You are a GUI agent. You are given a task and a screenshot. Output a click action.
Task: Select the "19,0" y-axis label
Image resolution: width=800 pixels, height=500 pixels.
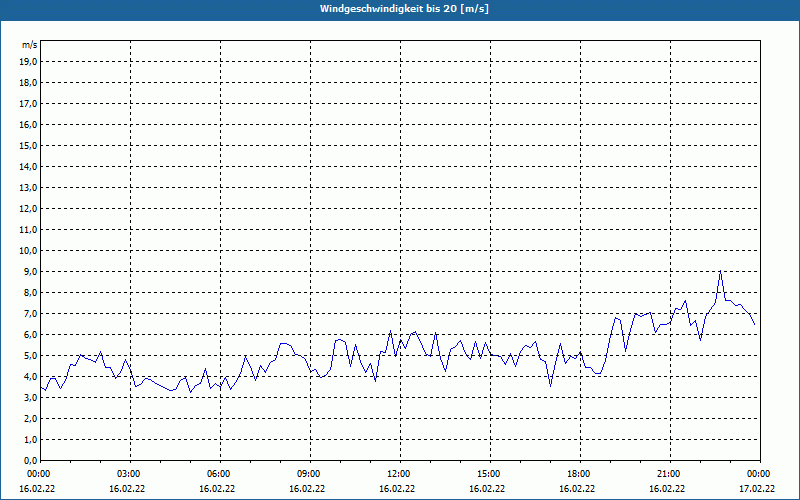29,62
